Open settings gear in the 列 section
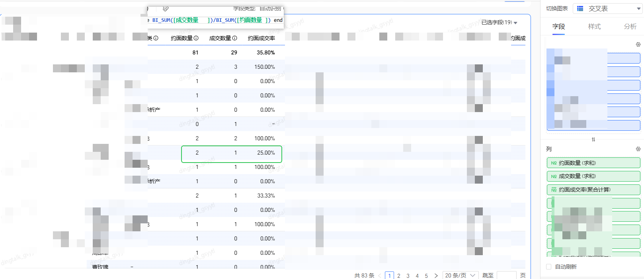This screenshot has height=279, width=644. click(x=638, y=149)
